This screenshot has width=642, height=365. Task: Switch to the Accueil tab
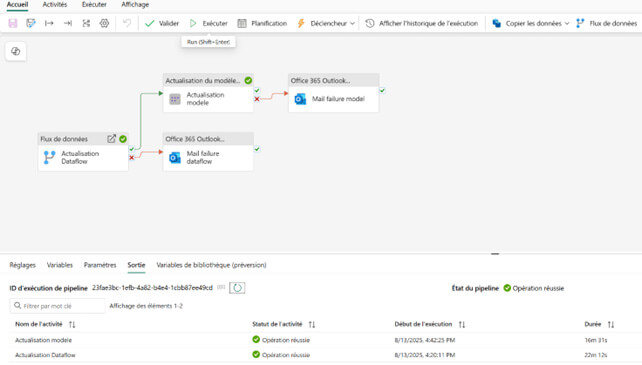(x=17, y=5)
